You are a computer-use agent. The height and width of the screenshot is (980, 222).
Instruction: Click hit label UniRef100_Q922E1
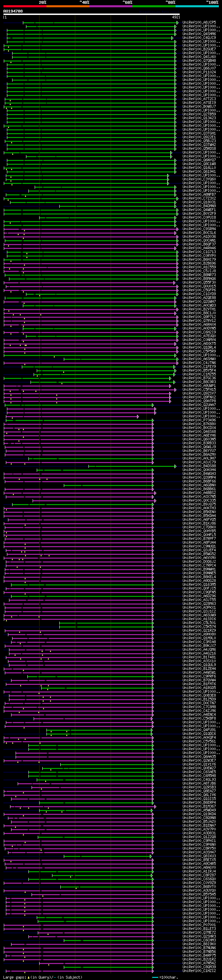[x=199, y=137]
